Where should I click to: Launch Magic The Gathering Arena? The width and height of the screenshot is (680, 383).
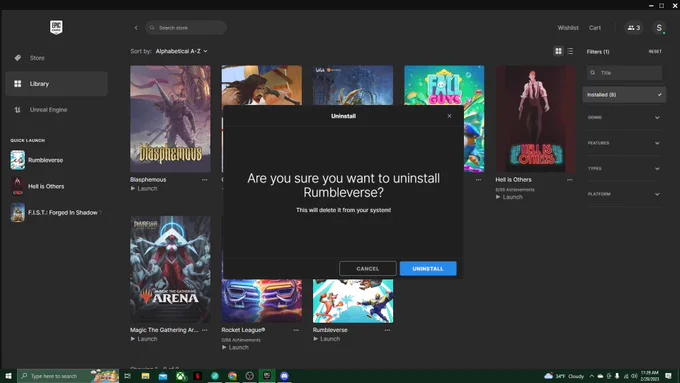pyautogui.click(x=144, y=339)
